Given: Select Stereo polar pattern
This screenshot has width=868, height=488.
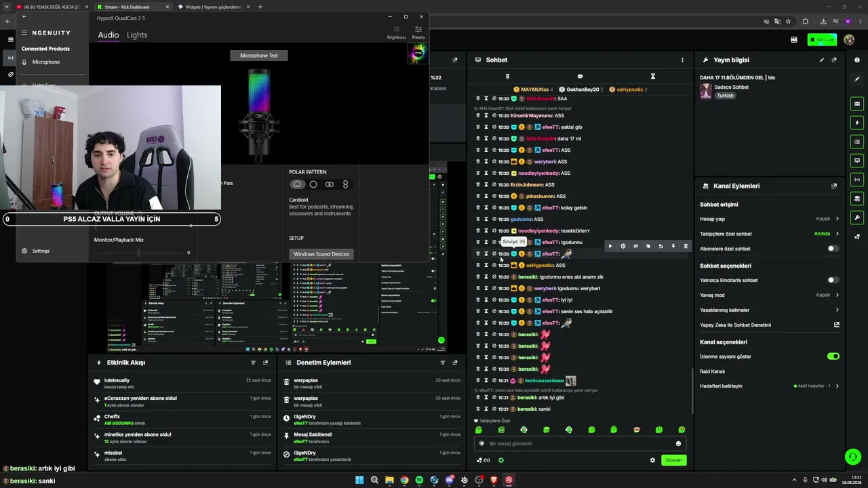Looking at the screenshot, I should pyautogui.click(x=330, y=184).
